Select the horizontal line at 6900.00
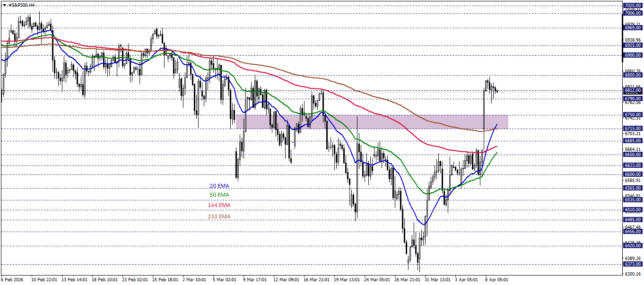Image resolution: width=644 pixels, height=285 pixels. click(x=284, y=55)
